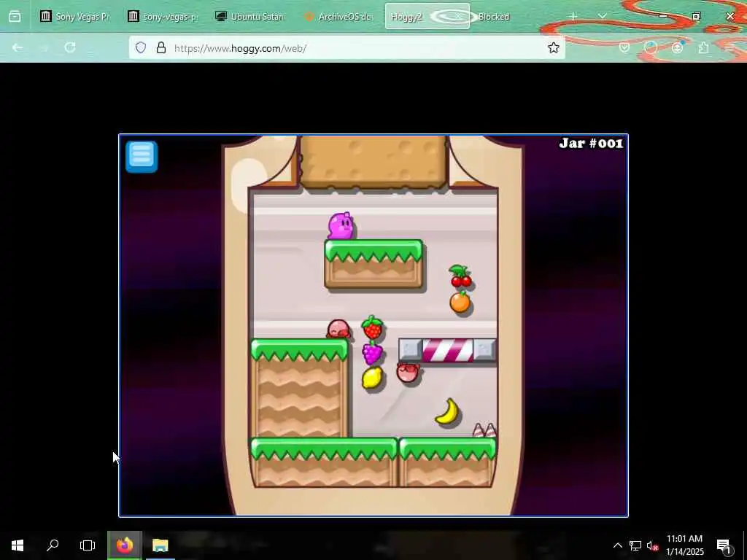Image resolution: width=747 pixels, height=560 pixels.
Task: Switch to the Blocked tab
Action: click(494, 17)
